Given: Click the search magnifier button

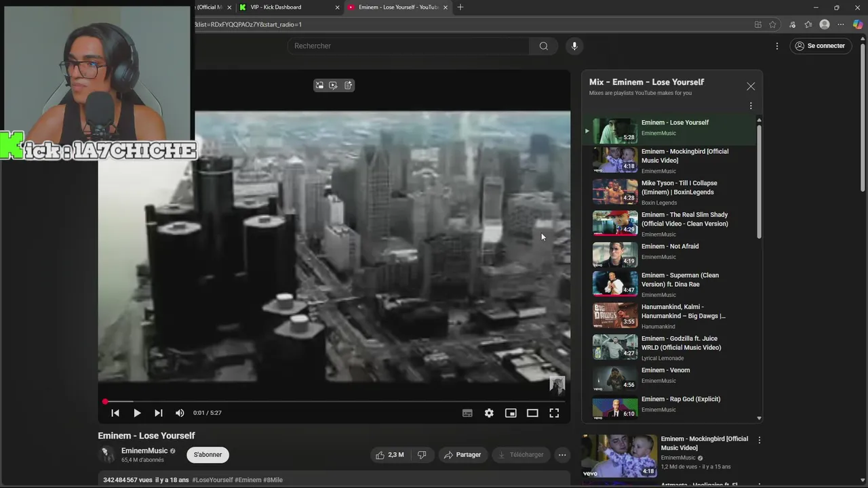Looking at the screenshot, I should (543, 46).
